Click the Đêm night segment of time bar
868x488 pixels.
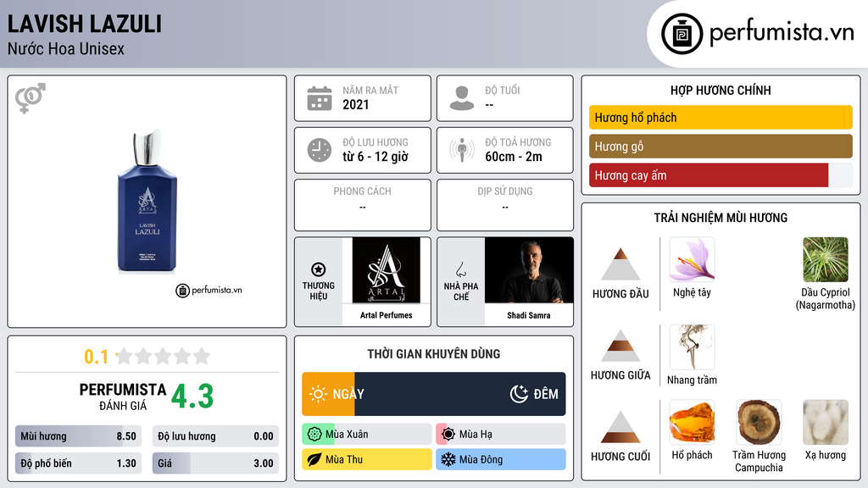[x=460, y=394]
